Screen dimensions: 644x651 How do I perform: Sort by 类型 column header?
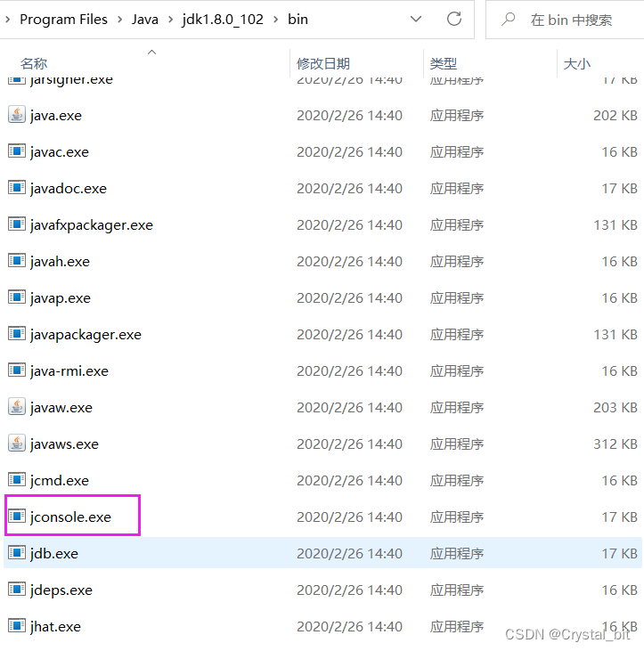click(x=444, y=63)
